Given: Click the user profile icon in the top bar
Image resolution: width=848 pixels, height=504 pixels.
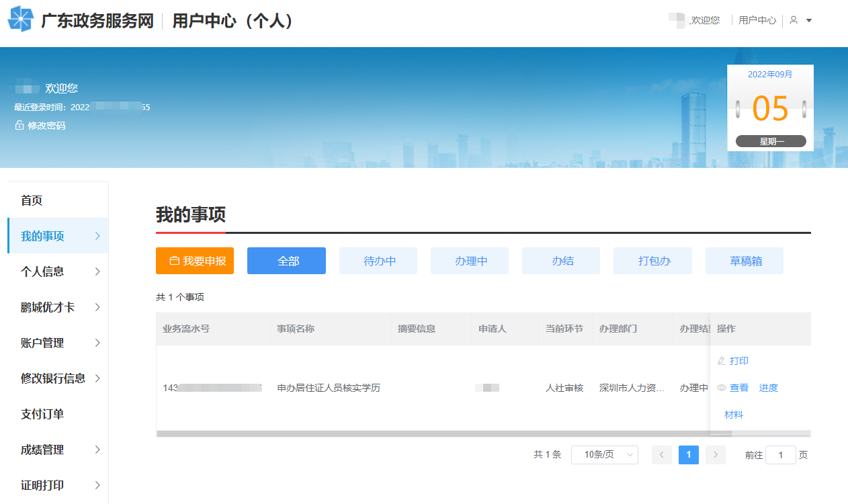Looking at the screenshot, I should coord(793,19).
